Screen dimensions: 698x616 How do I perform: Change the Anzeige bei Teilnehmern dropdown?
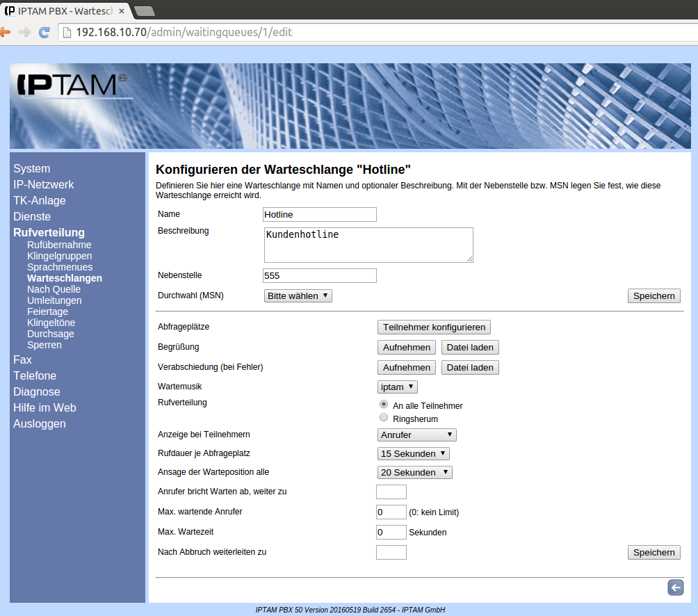pyautogui.click(x=416, y=435)
